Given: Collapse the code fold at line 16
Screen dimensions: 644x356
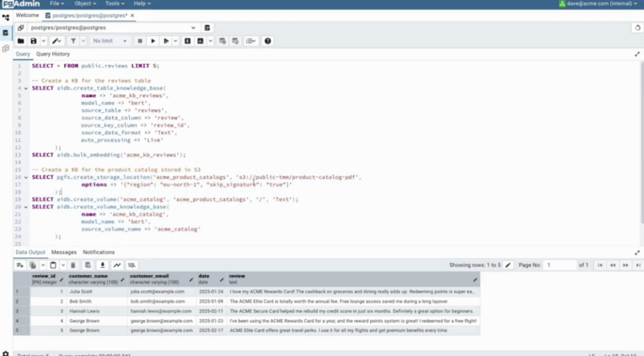Looking at the screenshot, I should pos(26,177).
